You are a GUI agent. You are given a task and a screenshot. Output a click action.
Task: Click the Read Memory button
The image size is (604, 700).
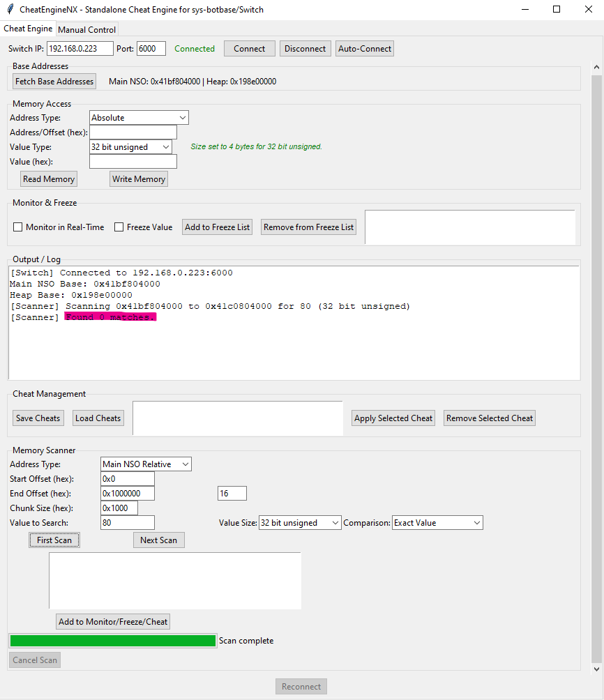49,179
